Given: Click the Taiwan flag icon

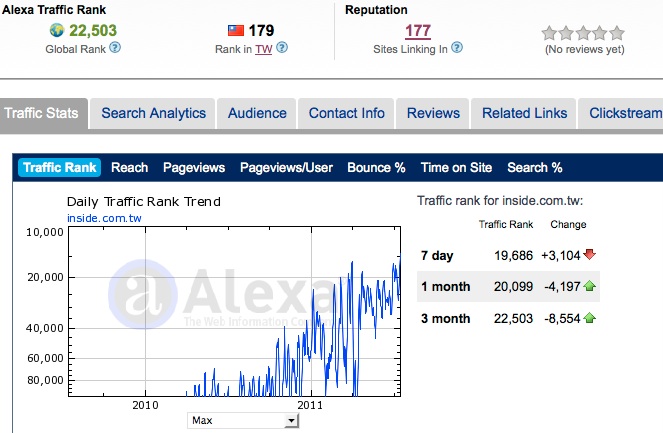Looking at the screenshot, I should coord(236,30).
